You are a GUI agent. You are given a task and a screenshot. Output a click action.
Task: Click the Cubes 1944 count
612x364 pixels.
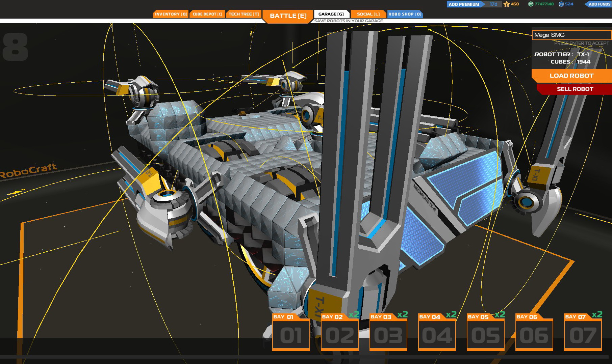(570, 62)
